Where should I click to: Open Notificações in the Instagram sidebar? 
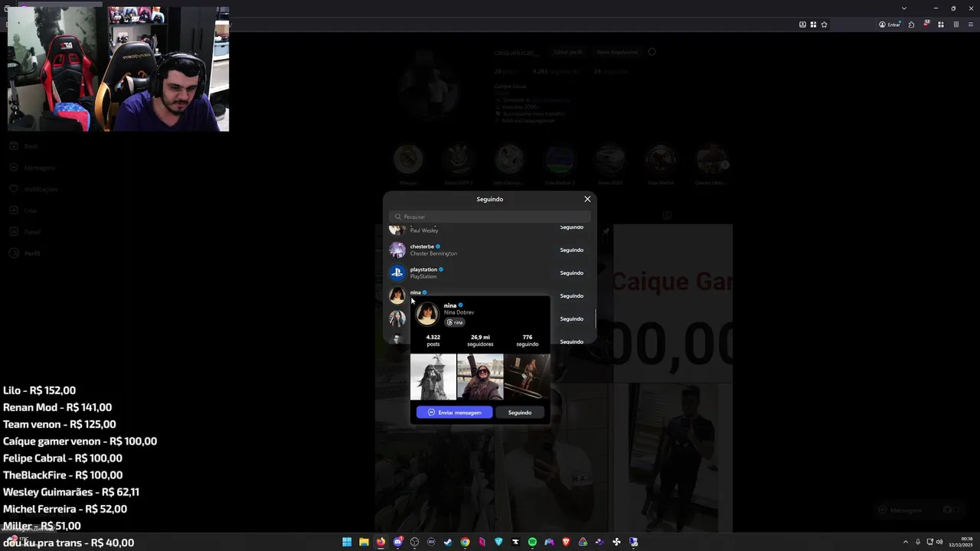click(x=34, y=189)
